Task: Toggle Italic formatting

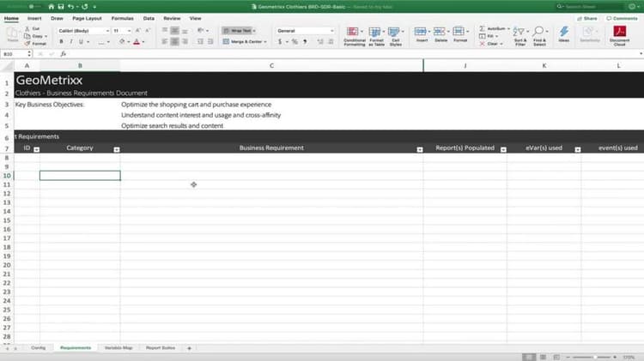Action: pyautogui.click(x=71, y=42)
